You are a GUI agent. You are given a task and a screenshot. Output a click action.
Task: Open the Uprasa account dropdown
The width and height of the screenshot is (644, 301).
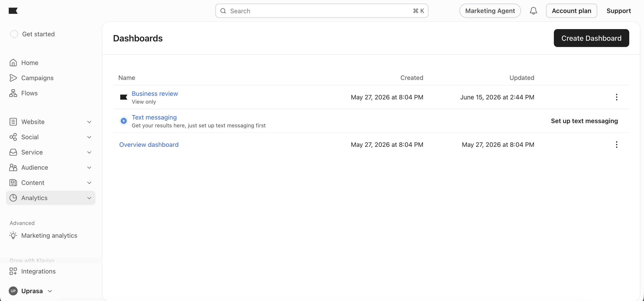point(50,291)
